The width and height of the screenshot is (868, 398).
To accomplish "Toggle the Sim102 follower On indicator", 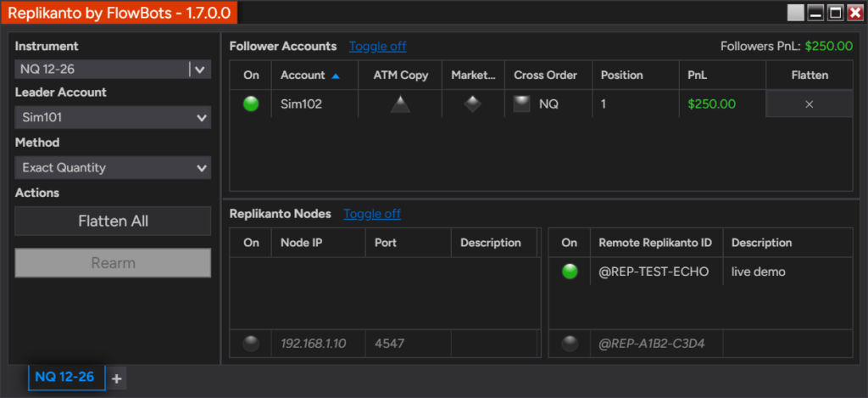I will [251, 104].
